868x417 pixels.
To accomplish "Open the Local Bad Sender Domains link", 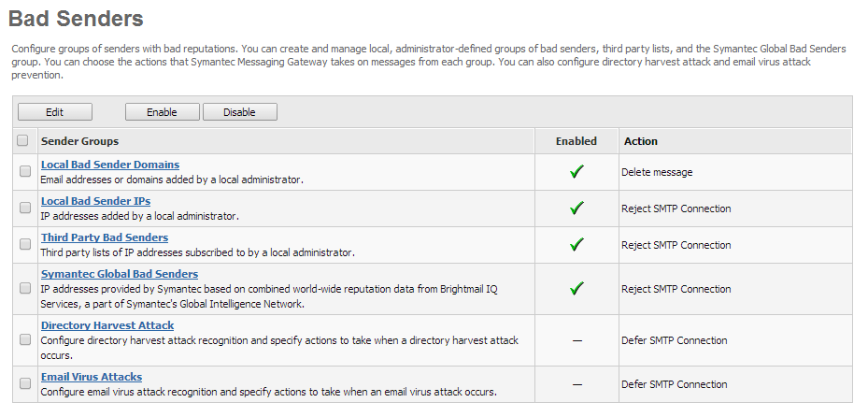I will click(x=110, y=165).
